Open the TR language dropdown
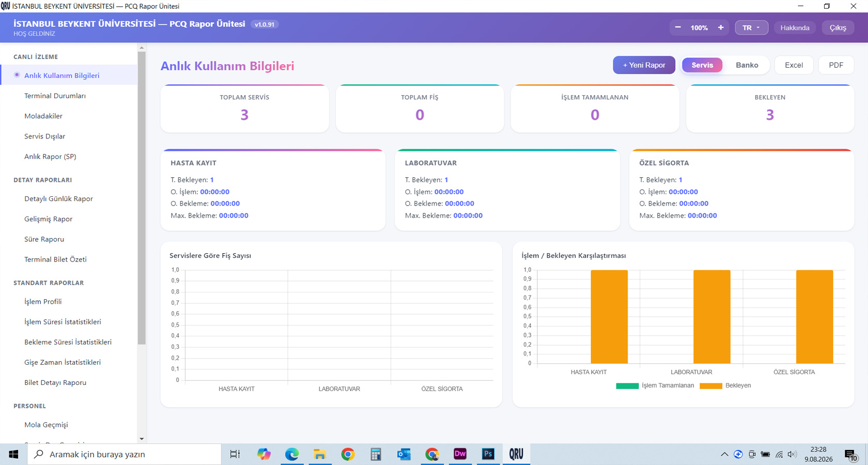The image size is (868, 465). 751,28
